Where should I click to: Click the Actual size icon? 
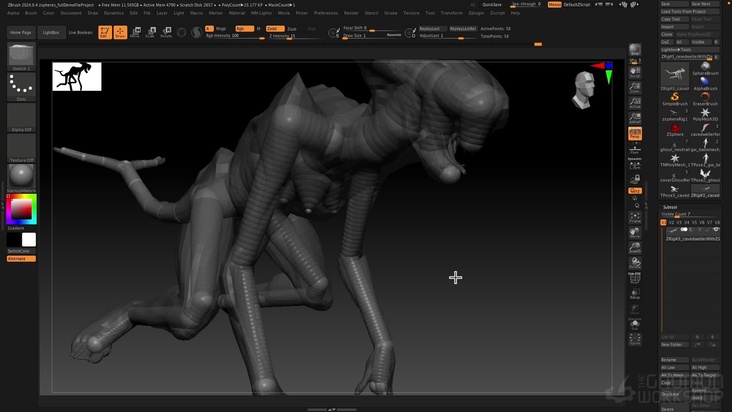tap(635, 102)
